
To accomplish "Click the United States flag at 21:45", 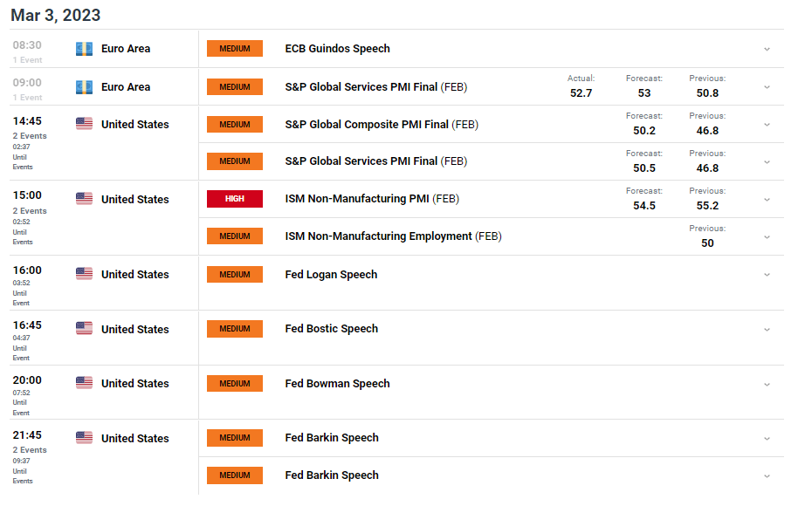I will tap(84, 438).
